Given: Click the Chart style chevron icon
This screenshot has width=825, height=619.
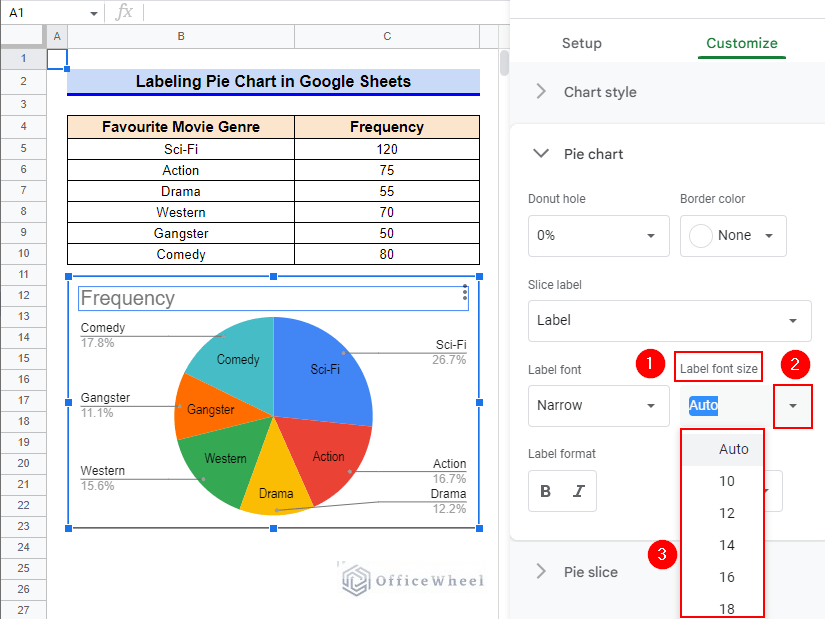Looking at the screenshot, I should point(540,91).
